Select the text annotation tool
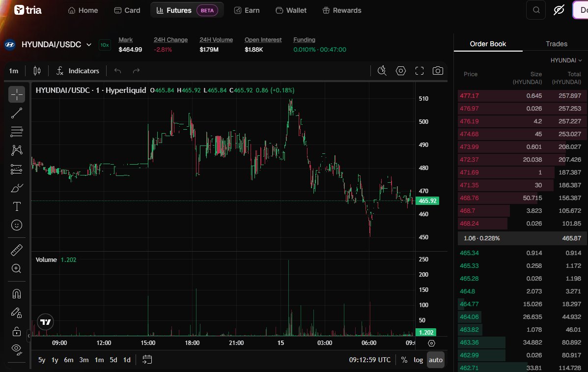This screenshot has height=372, width=588. click(17, 206)
